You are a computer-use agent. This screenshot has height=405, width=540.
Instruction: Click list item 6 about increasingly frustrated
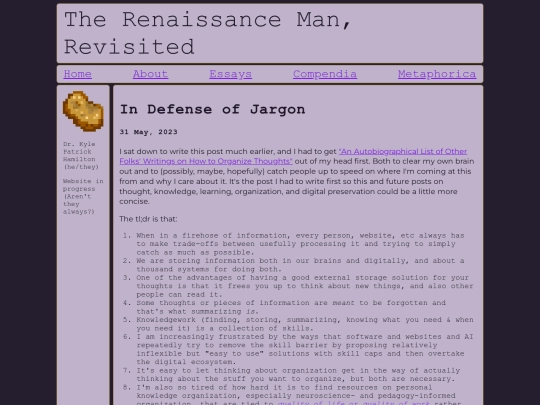tap(305, 349)
